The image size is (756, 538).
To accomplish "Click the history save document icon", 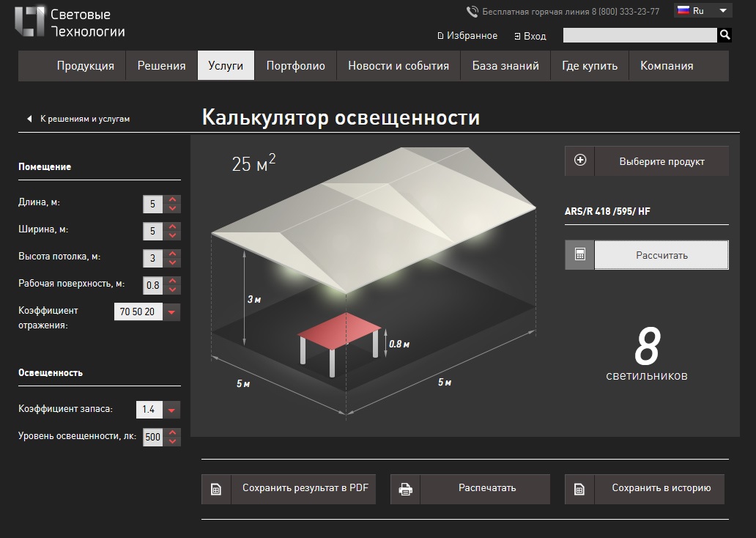I will (x=579, y=490).
